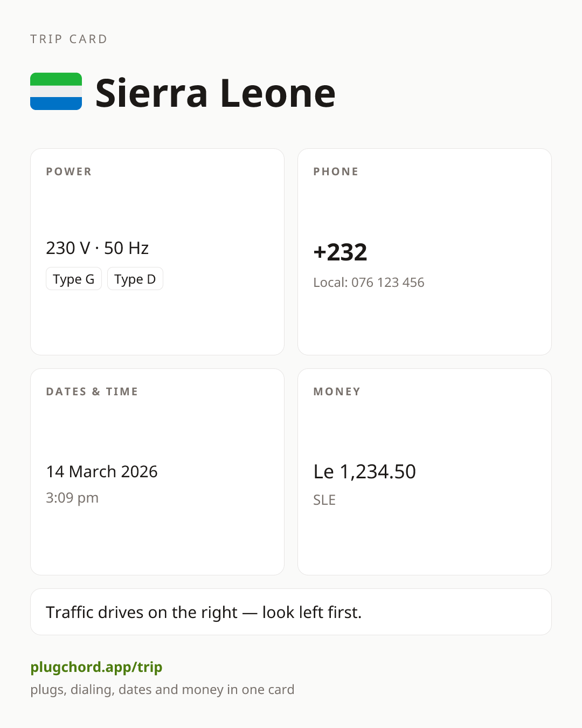Open the plugchord.app/trip link
This screenshot has width=582, height=728.
click(96, 667)
